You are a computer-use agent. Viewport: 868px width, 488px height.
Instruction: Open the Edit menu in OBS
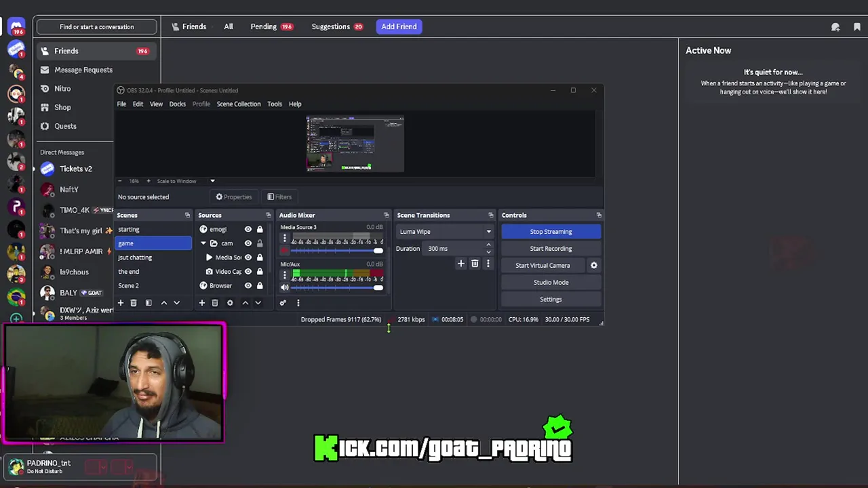click(138, 104)
